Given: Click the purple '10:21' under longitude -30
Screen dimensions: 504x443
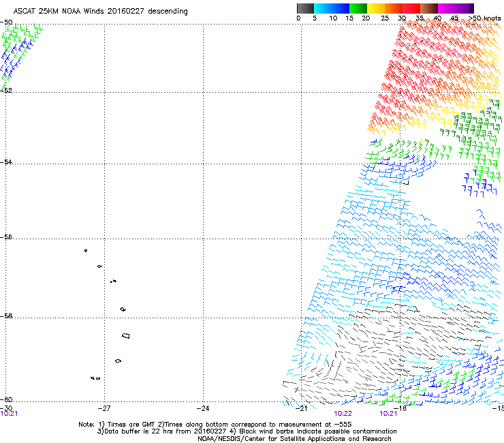Looking at the screenshot, I should pos(9,414).
